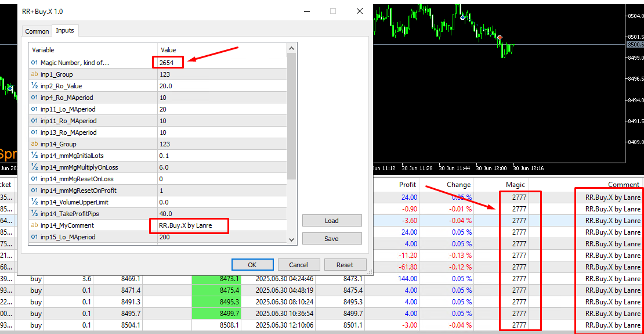Click the integer icon of inp11_Lo_MAperiod

34,109
